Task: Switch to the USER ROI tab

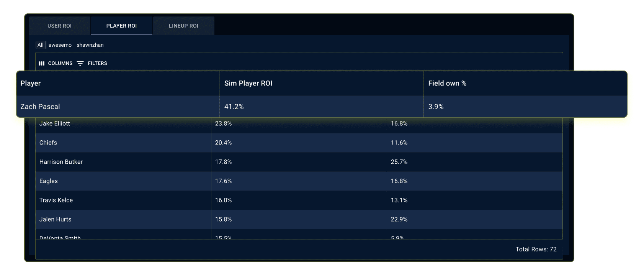Action: coord(60,26)
